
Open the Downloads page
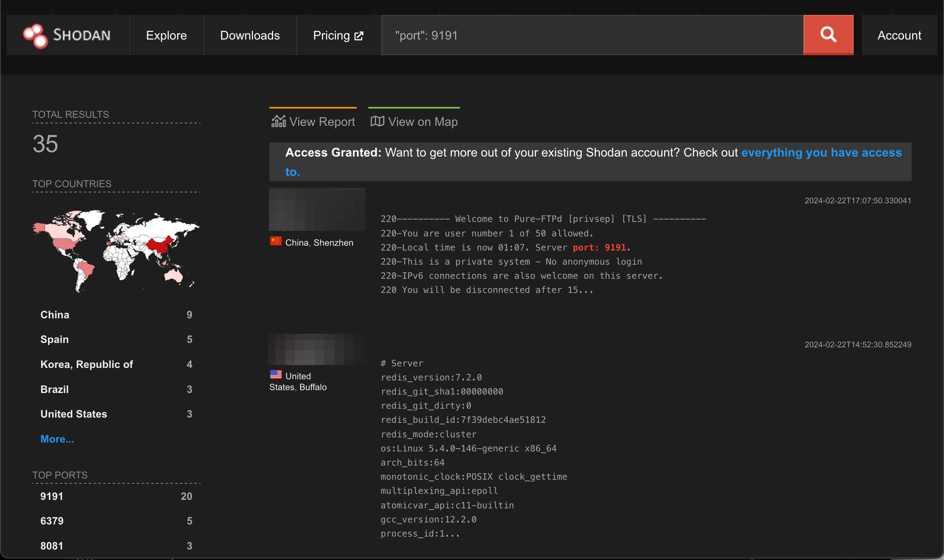point(250,36)
